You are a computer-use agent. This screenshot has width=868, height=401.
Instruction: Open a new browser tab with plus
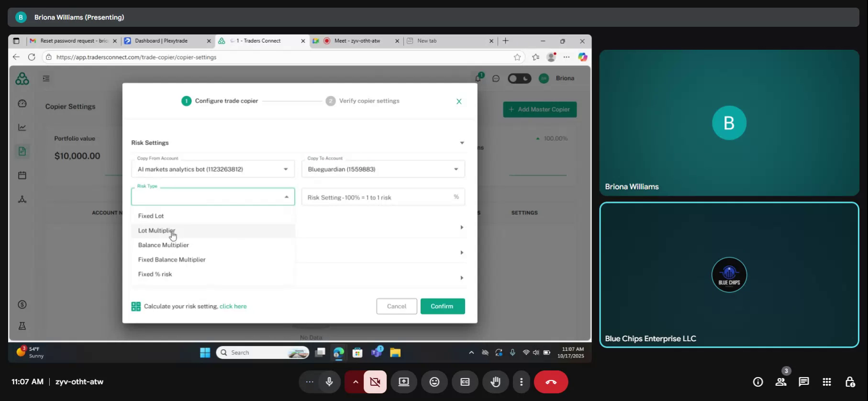pos(506,41)
